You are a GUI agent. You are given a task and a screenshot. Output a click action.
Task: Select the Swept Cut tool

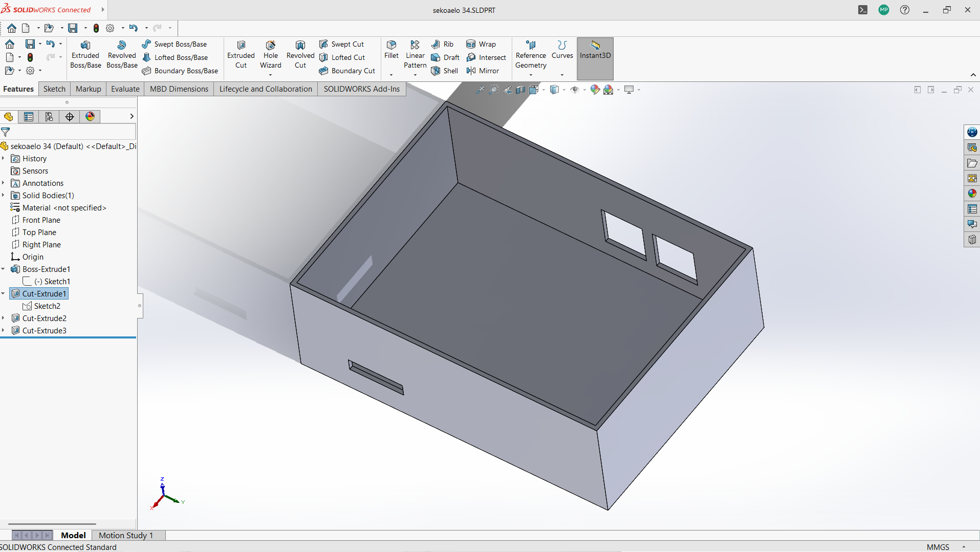tap(341, 44)
